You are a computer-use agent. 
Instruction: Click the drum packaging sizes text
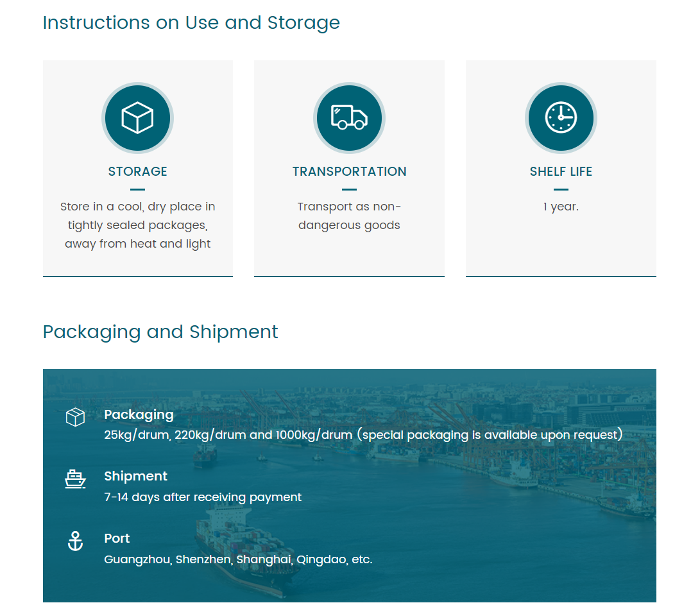point(363,435)
